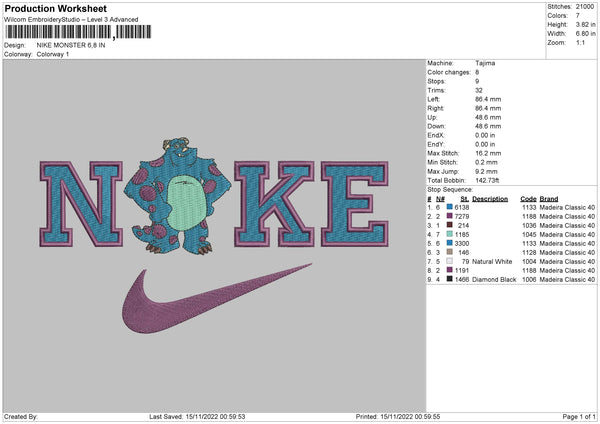
Task: Click the purple swoosh in the design preview
Action: coord(217,298)
